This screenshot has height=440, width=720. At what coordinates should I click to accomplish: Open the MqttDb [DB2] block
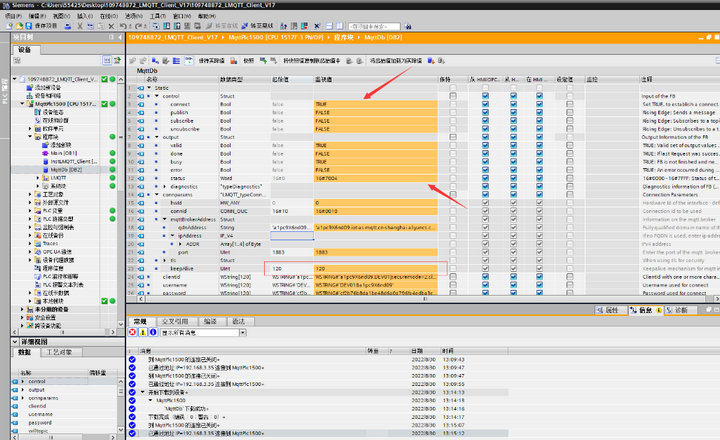point(58,170)
